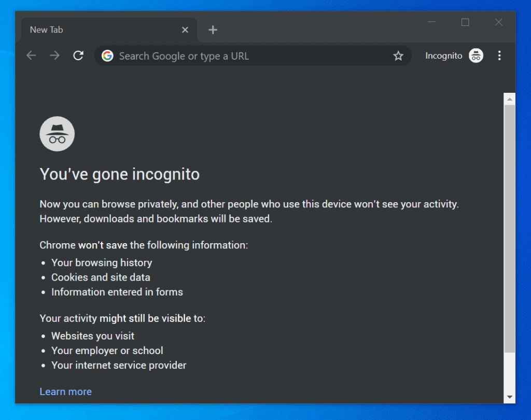The image size is (531, 420).
Task: Select the New Tab tab
Action: pyautogui.click(x=109, y=30)
